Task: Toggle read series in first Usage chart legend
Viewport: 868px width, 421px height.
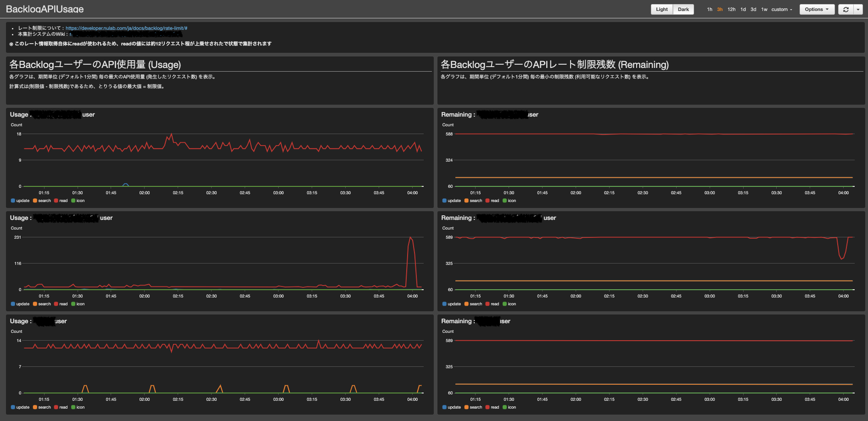Action: click(x=61, y=201)
